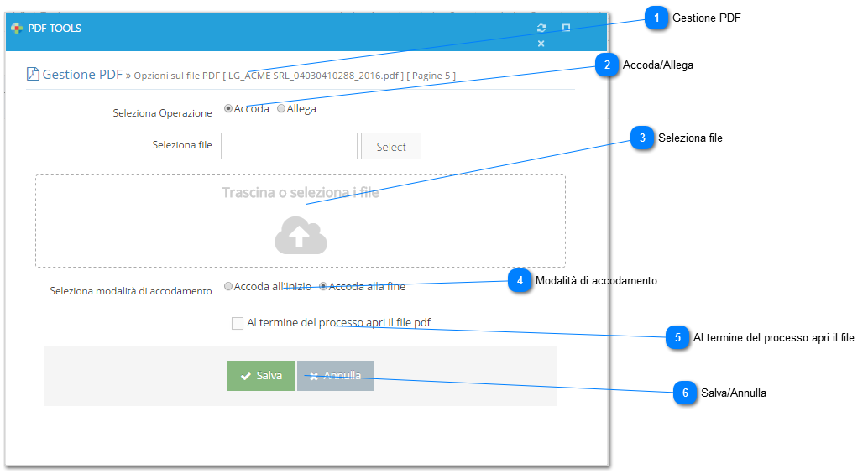Image resolution: width=868 pixels, height=474 pixels.
Task: Choose Accoda alla fine option
Action: pos(323,286)
